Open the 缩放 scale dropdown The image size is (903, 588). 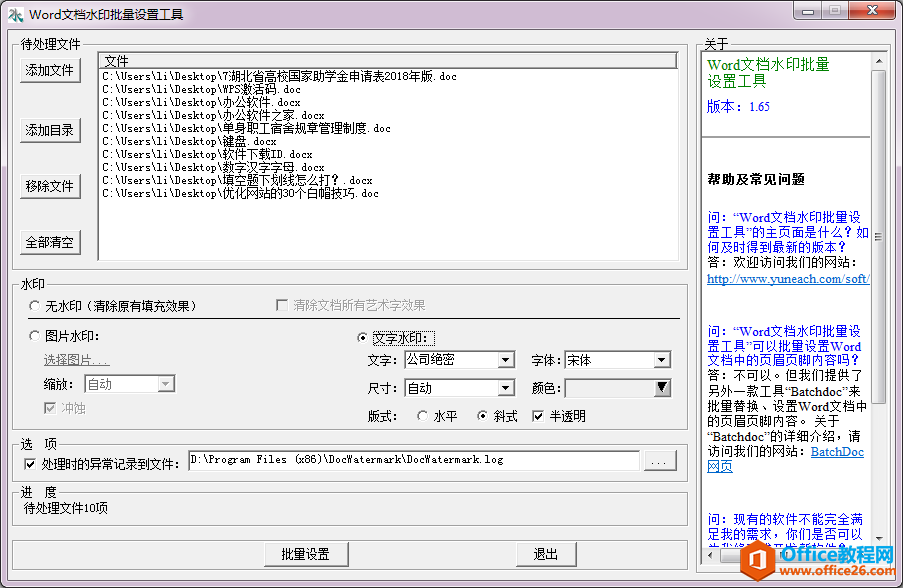coord(166,384)
